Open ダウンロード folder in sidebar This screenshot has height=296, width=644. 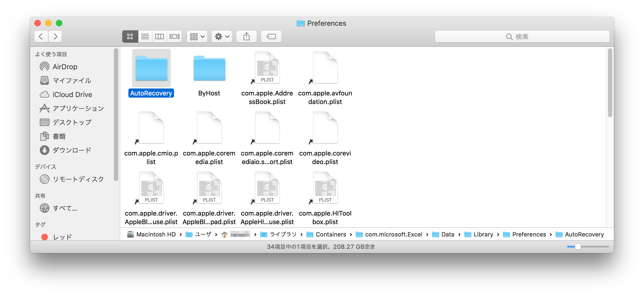(71, 150)
